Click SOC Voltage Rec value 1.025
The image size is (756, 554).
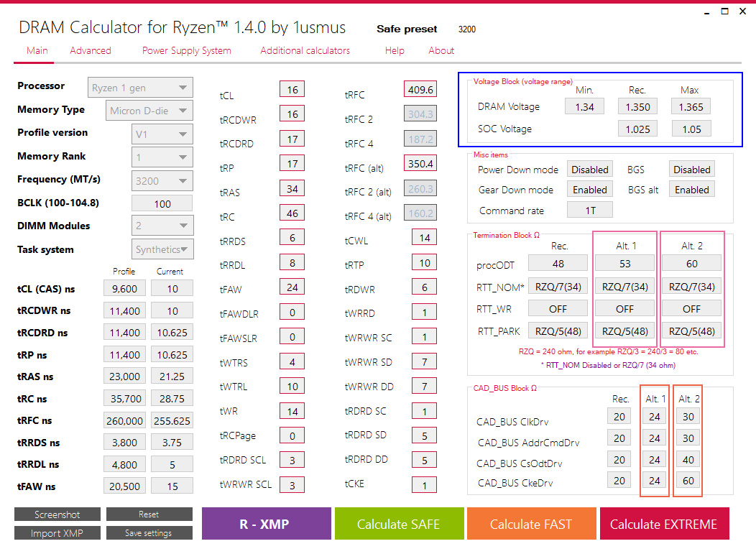click(638, 129)
